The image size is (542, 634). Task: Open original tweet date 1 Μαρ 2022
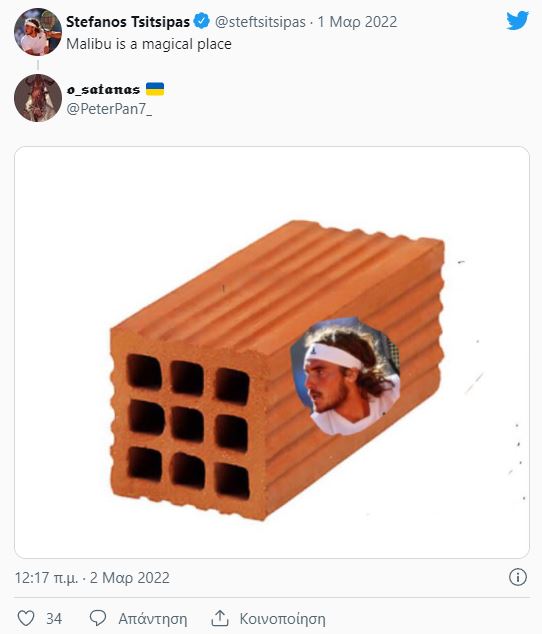(x=357, y=22)
